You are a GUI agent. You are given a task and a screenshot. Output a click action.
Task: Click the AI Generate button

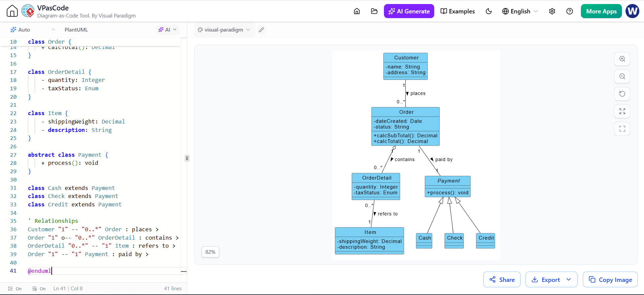[x=409, y=11]
